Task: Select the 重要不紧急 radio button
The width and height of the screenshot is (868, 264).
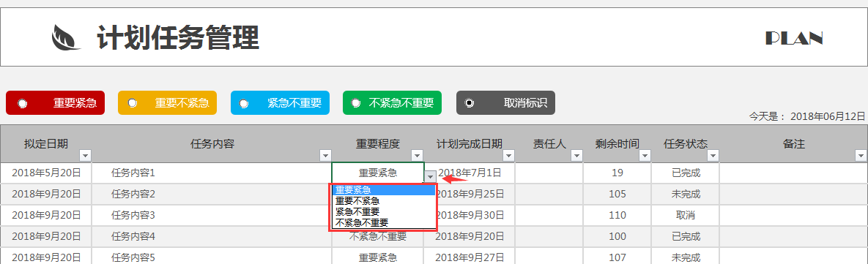Action: pos(133,103)
